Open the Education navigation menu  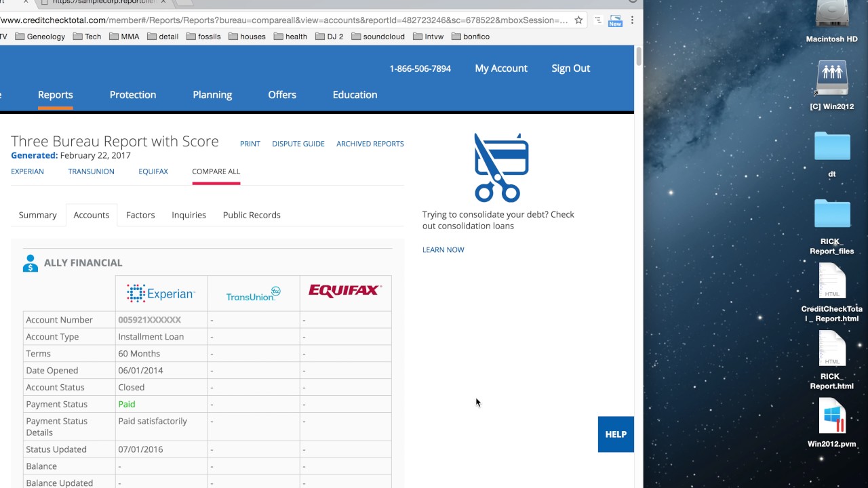click(x=355, y=95)
